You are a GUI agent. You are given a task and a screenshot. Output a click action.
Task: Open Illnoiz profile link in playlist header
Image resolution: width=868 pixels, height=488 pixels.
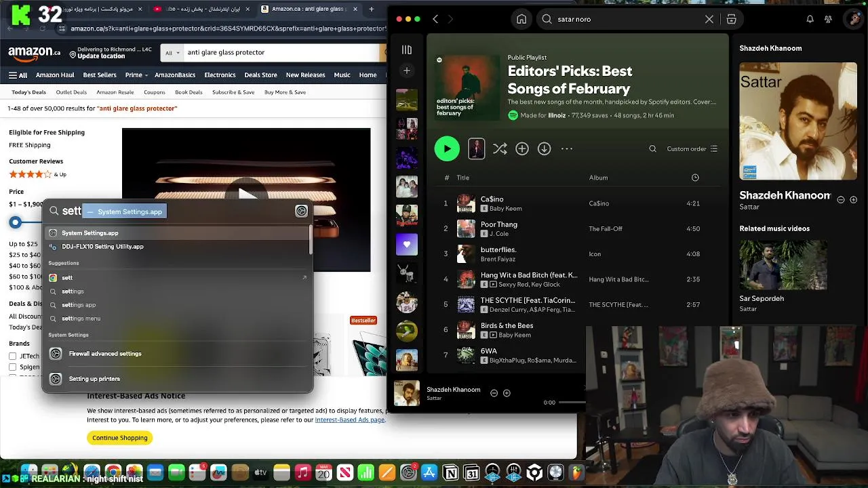click(557, 115)
